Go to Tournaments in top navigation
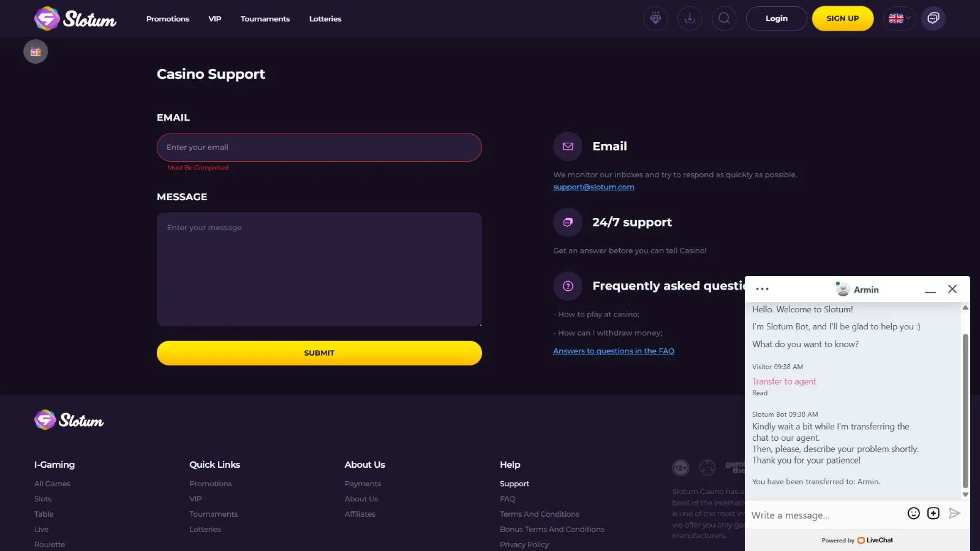Screen dimensions: 980x551 [x=265, y=19]
